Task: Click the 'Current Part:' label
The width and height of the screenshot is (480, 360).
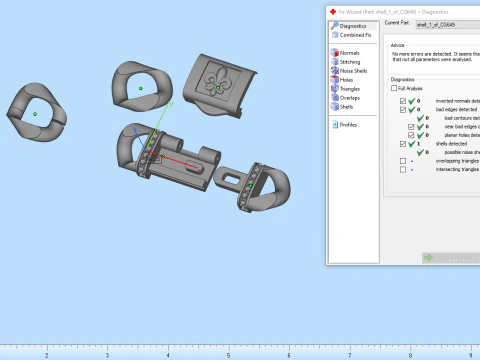Action: coord(397,23)
